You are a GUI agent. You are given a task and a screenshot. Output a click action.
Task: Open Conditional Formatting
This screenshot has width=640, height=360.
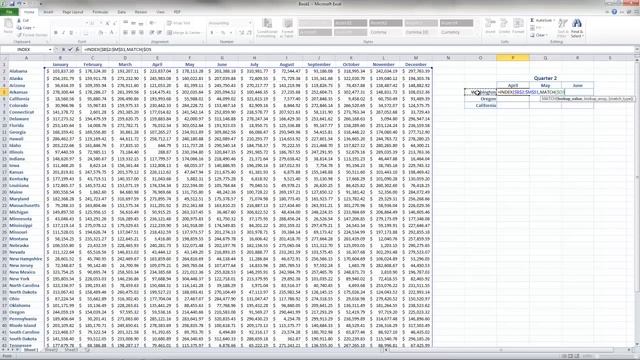pos(267,28)
